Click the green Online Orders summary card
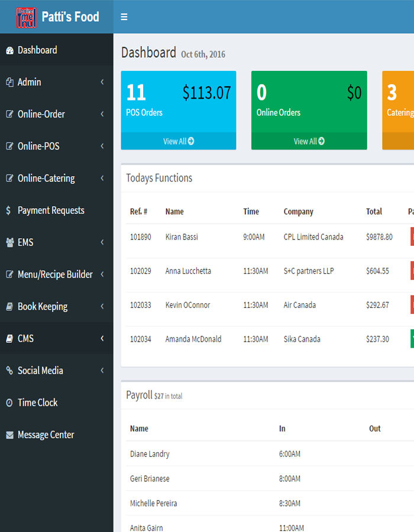 point(309,102)
